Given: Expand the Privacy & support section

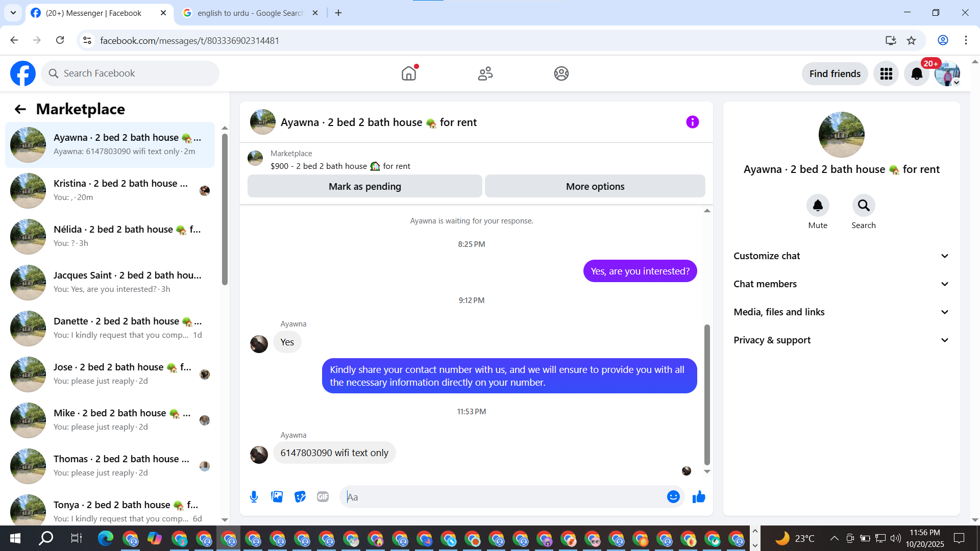Looking at the screenshot, I should pyautogui.click(x=841, y=340).
